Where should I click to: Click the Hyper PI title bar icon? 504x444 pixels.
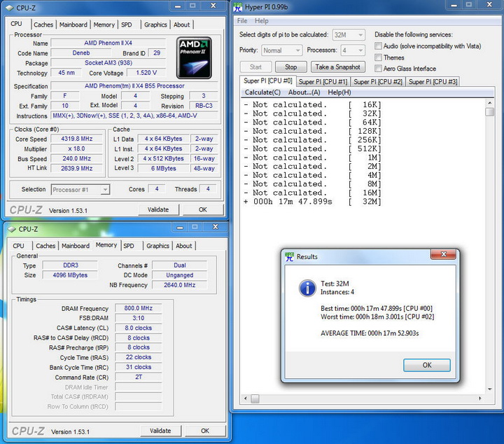pyautogui.click(x=237, y=7)
